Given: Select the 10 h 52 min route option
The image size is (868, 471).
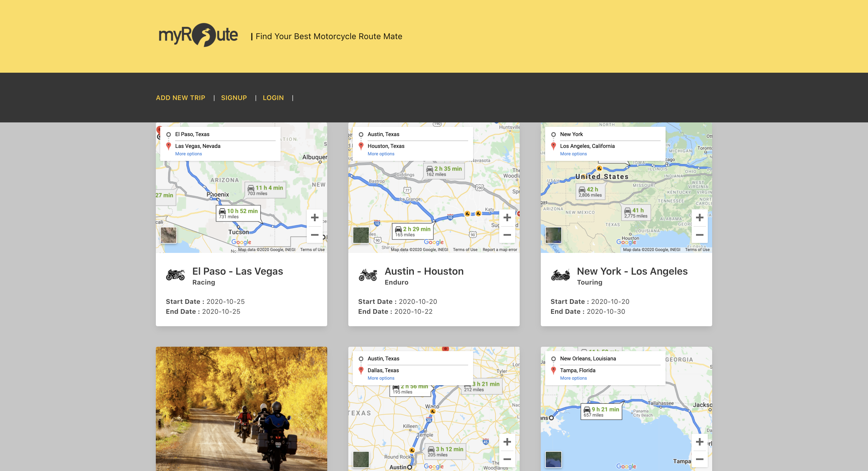Looking at the screenshot, I should pos(238,213).
